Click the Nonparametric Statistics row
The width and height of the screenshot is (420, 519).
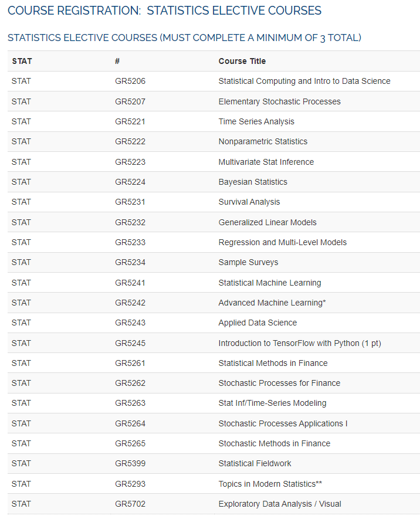(x=263, y=141)
